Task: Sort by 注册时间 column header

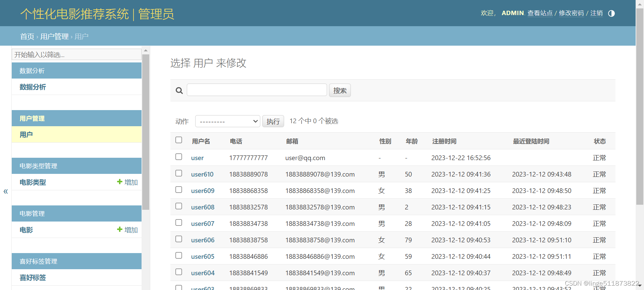Action: point(444,141)
